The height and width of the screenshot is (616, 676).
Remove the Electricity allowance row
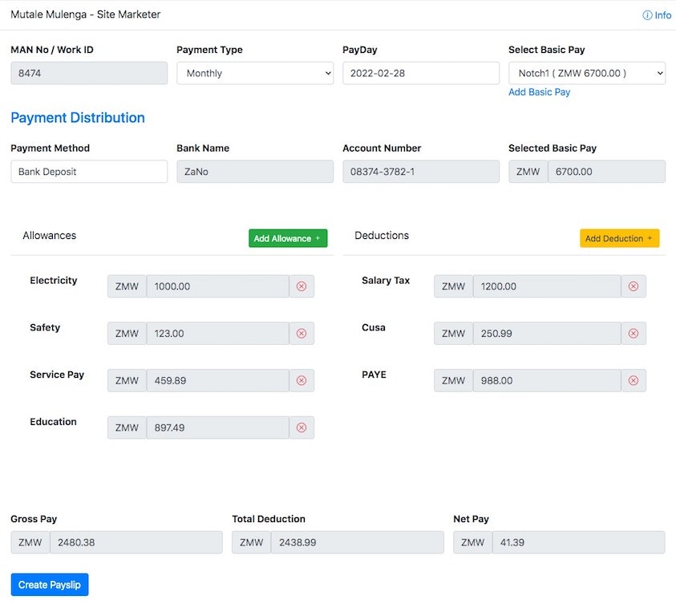(x=302, y=286)
